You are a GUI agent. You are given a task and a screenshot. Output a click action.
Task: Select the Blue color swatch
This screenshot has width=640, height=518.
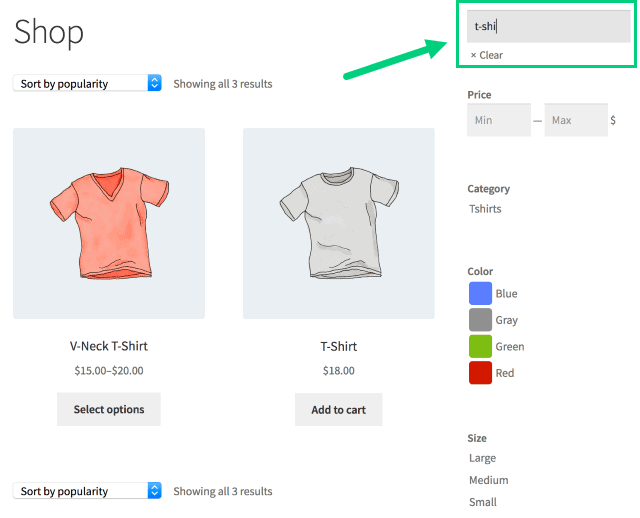pos(480,293)
